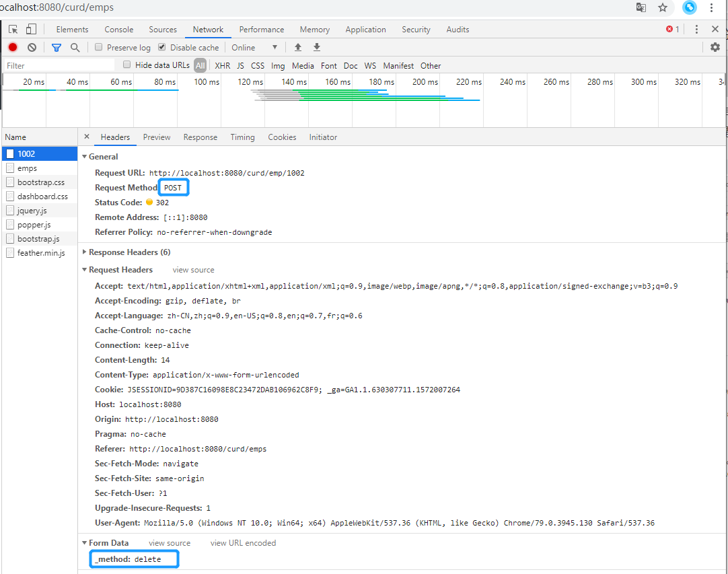Open DevTools network settings gear
Image resolution: width=728 pixels, height=574 pixels.
(x=715, y=47)
